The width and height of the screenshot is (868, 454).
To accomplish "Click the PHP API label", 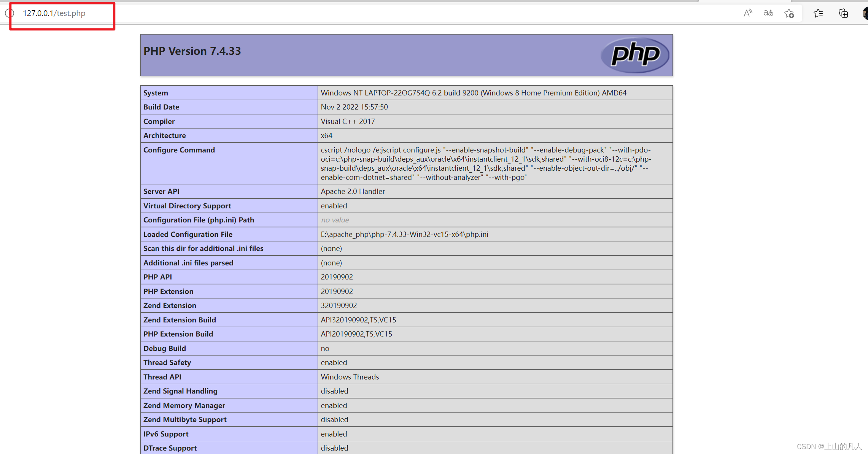I will [157, 277].
